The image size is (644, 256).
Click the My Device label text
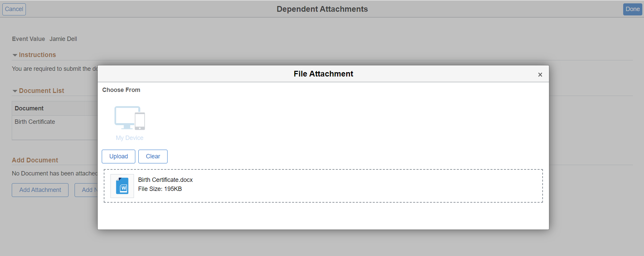[130, 138]
